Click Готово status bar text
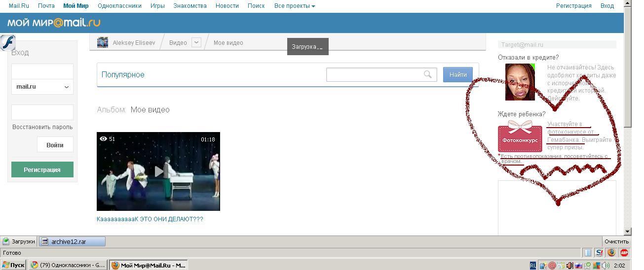Image resolution: width=644 pixels, height=270 pixels. pos(12,253)
